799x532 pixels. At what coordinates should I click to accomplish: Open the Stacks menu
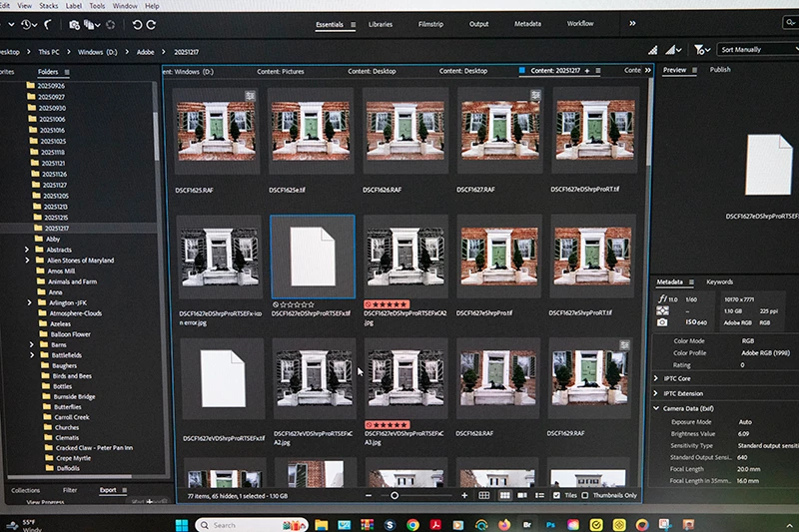pos(48,6)
